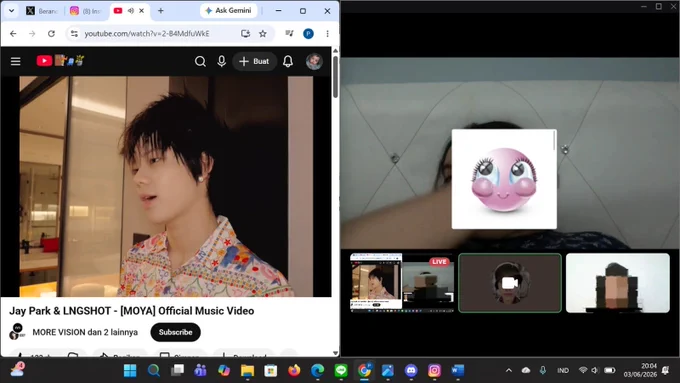Switch IND input language
Screen dimensions: 680x383
563,370
